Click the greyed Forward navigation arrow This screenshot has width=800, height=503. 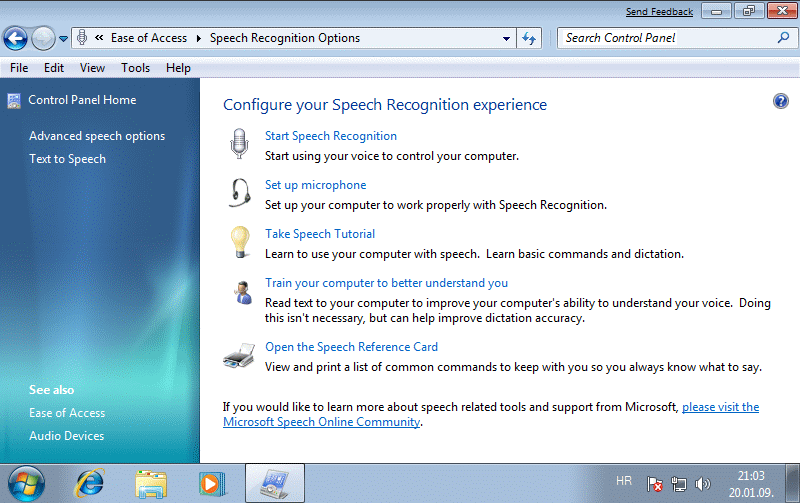43,38
